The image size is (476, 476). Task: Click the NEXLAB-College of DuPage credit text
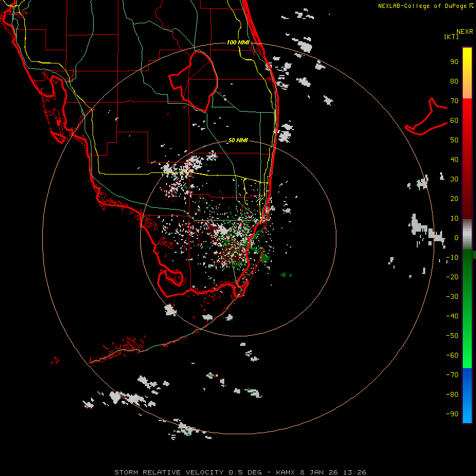[422, 6]
